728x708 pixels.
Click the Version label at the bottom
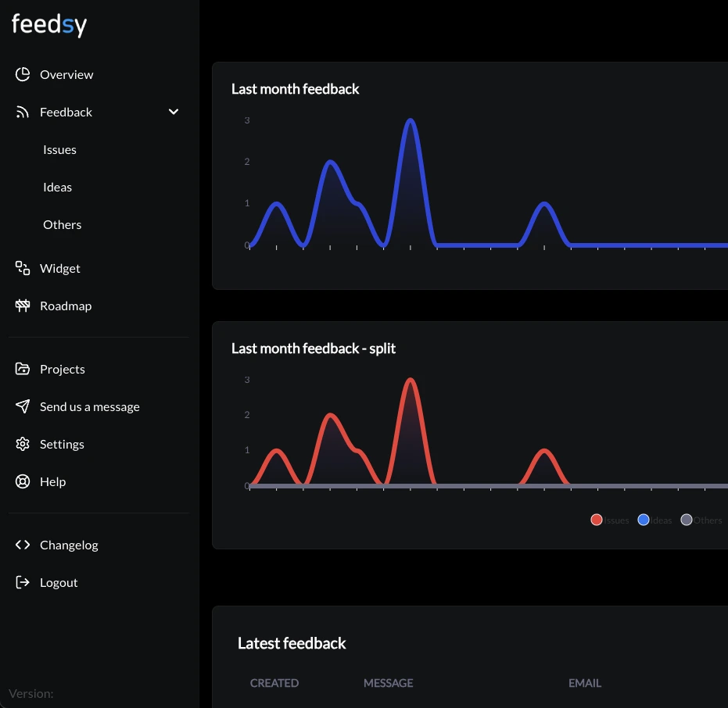pyautogui.click(x=31, y=693)
